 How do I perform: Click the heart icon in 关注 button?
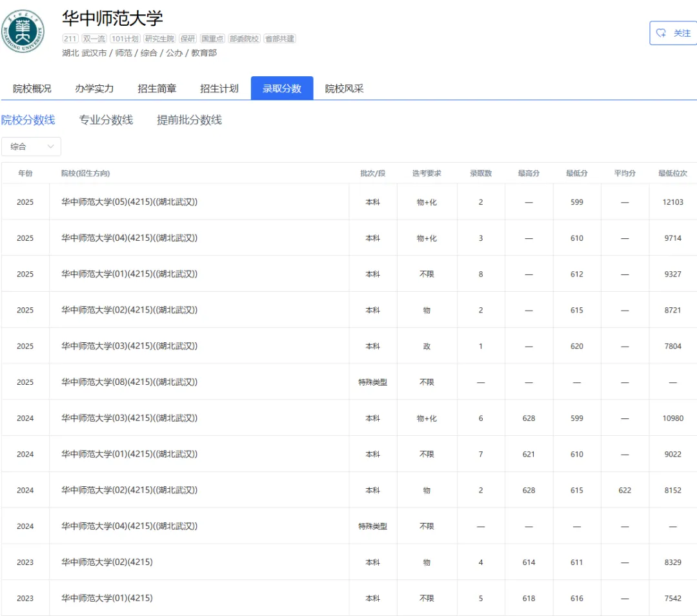click(x=661, y=33)
